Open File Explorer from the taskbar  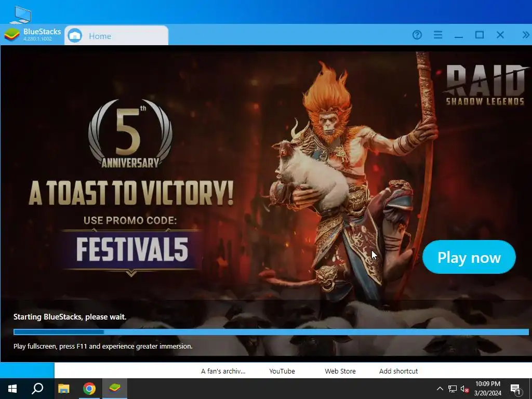(63, 389)
